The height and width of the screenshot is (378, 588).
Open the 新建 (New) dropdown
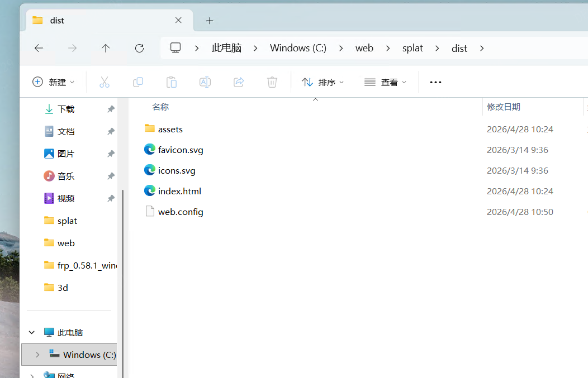click(54, 82)
